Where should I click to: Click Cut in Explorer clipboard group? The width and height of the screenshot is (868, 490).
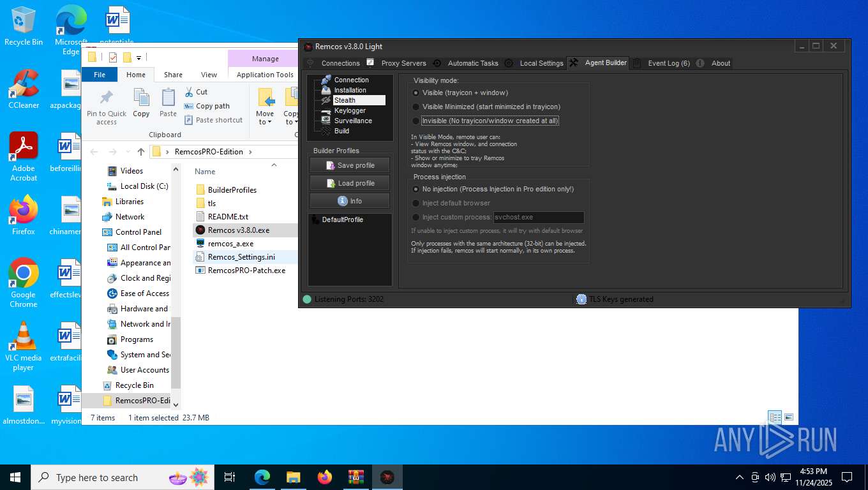pyautogui.click(x=196, y=92)
